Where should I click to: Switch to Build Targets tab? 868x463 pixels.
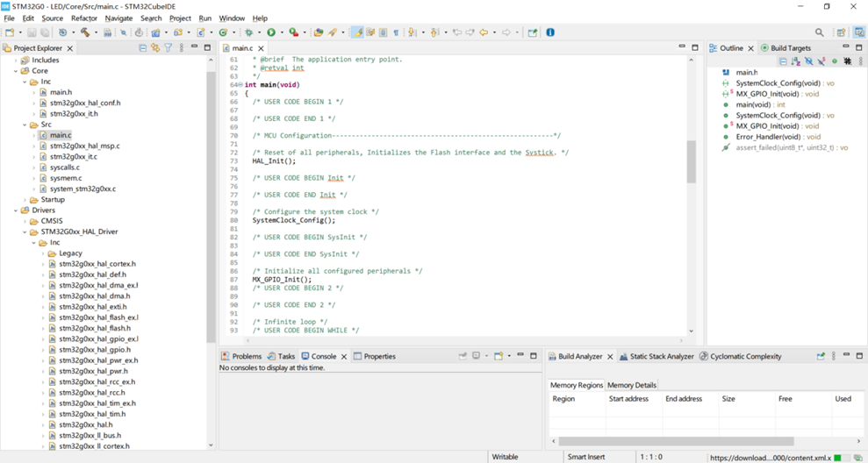click(786, 48)
